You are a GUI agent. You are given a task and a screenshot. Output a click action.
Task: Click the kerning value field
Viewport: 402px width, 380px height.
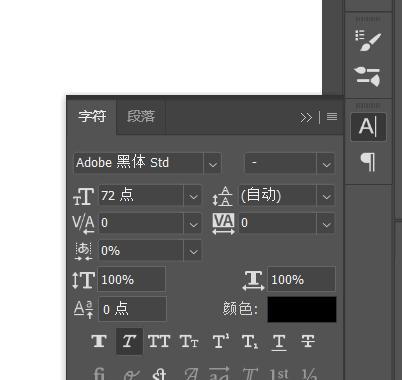tap(141, 223)
